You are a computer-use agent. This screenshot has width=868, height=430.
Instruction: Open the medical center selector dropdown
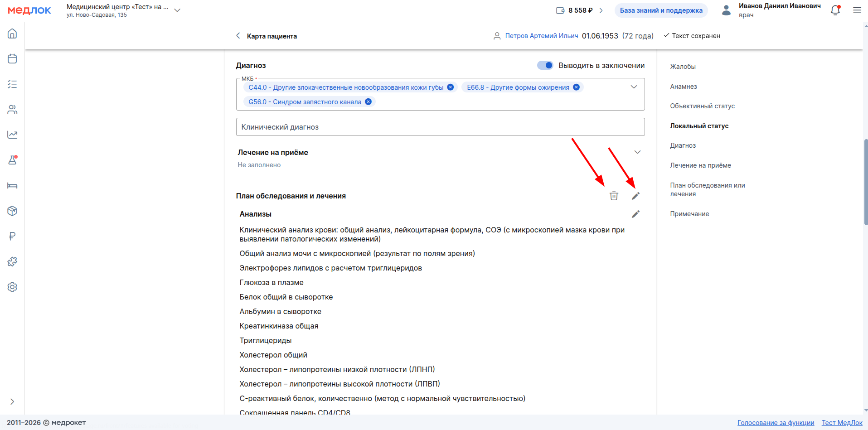pos(177,10)
